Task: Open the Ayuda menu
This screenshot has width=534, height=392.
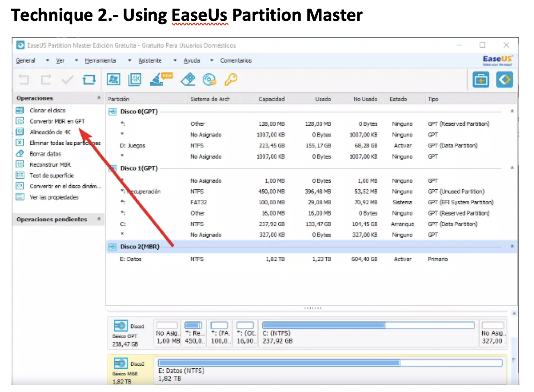Action: (192, 61)
